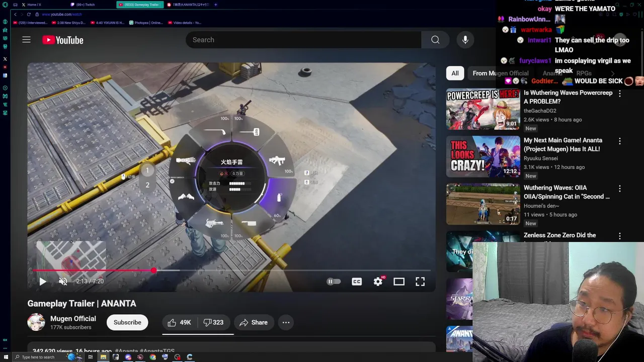Open the YouTube guide hamburger menu
The width and height of the screenshot is (644, 362).
click(x=26, y=40)
